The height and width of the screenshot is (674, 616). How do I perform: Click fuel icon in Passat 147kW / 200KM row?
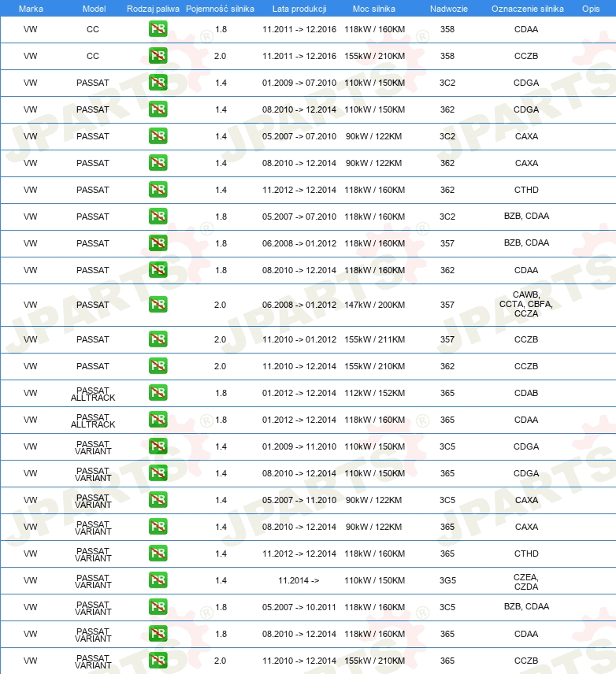pos(158,305)
